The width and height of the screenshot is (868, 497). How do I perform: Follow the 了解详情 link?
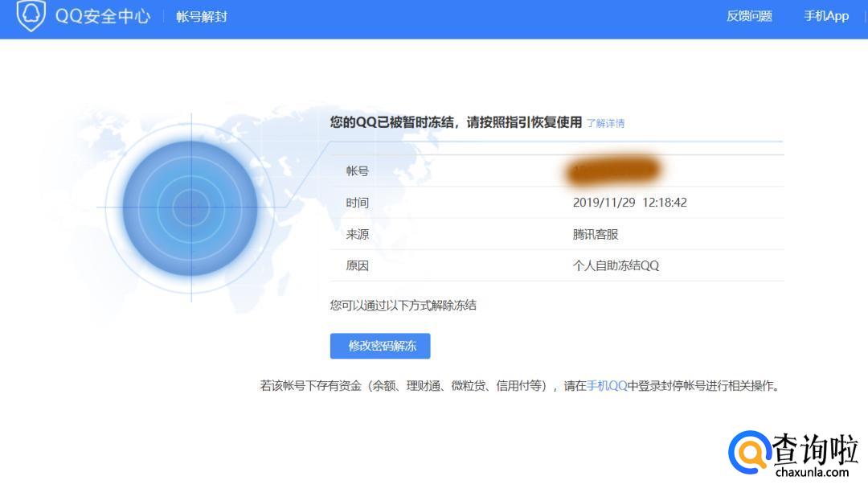(x=605, y=123)
